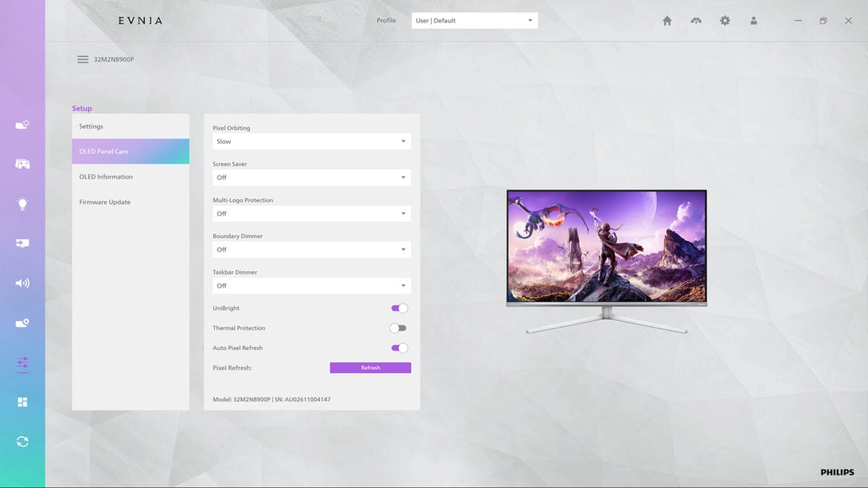Open the window layout grid sidebar icon
Image resolution: width=868 pixels, height=488 pixels.
[x=22, y=402]
